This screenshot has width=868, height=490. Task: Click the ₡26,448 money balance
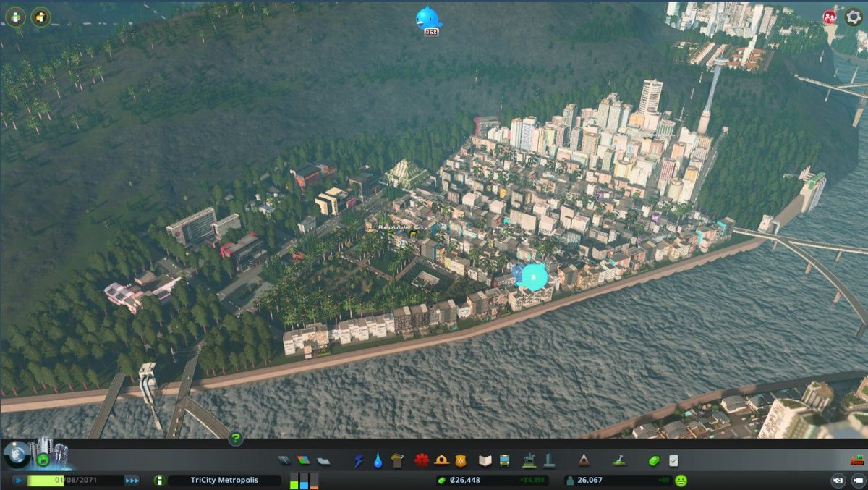[x=464, y=480]
